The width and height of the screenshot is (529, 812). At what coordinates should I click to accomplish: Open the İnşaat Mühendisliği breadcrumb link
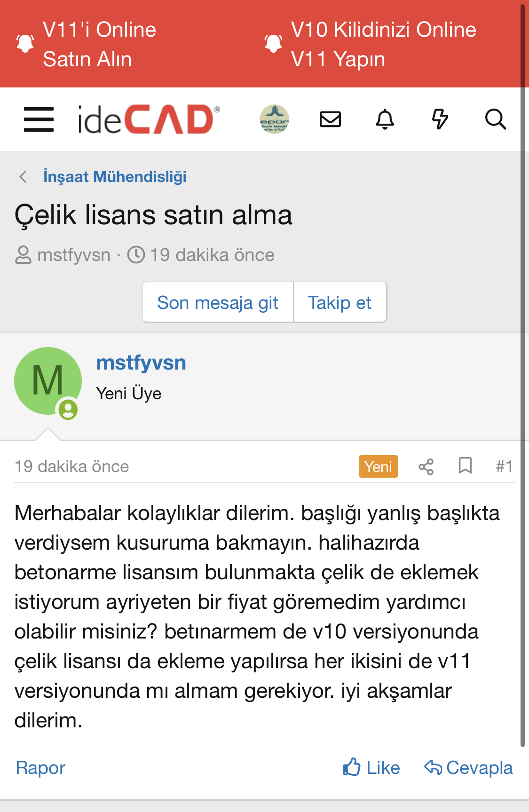coord(115,177)
